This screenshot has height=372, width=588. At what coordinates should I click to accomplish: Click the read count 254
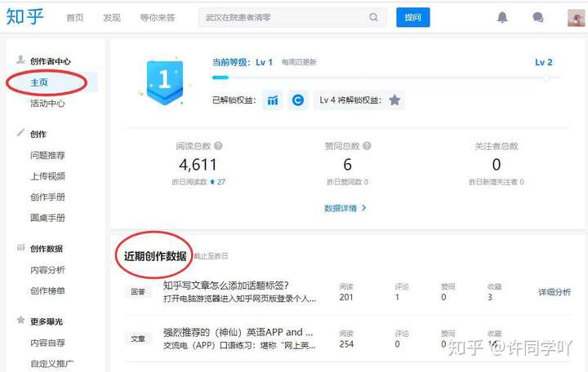point(346,344)
